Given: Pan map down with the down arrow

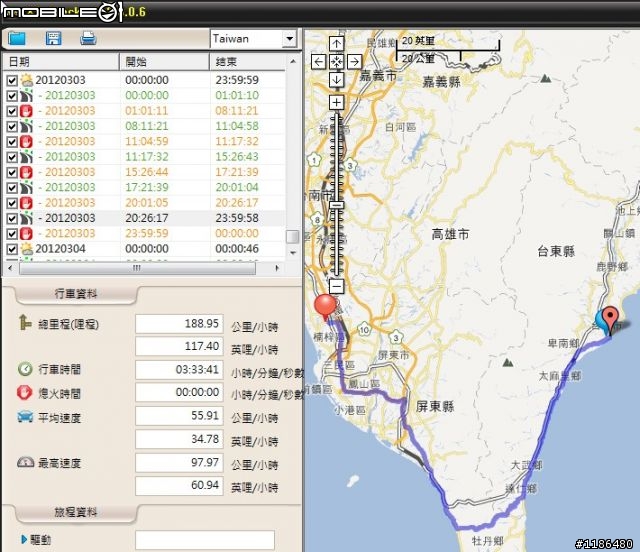Looking at the screenshot, I should click(336, 80).
